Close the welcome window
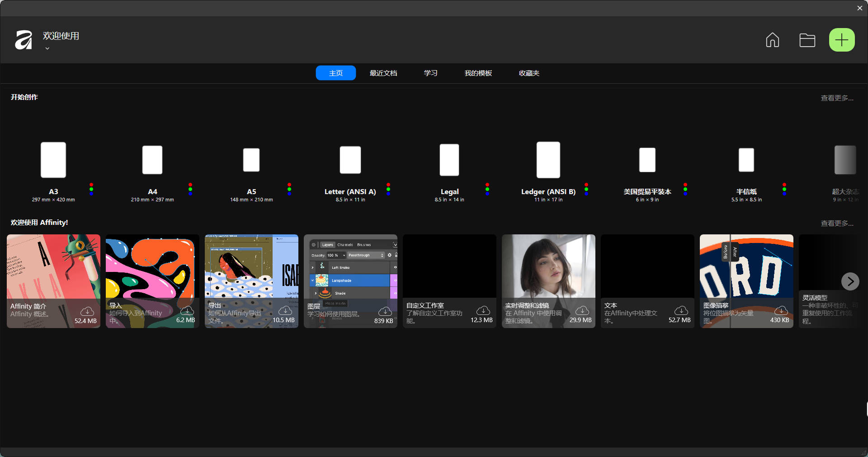The height and width of the screenshot is (457, 868). click(x=859, y=8)
